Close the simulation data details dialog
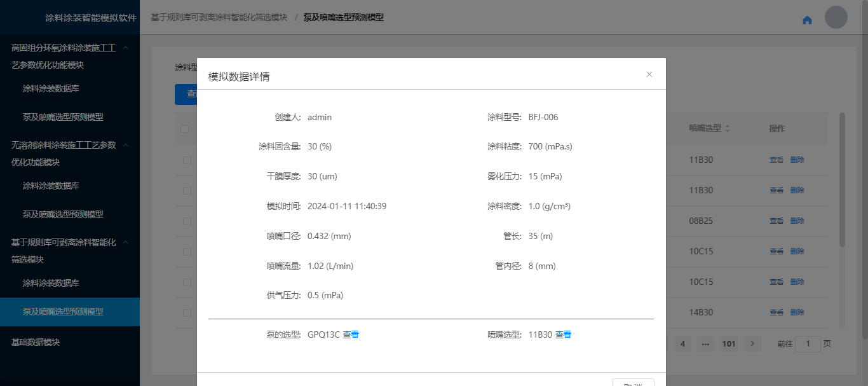 click(x=649, y=74)
